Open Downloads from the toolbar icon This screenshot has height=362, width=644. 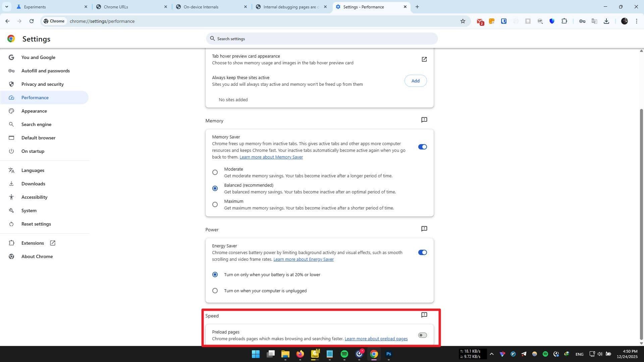(606, 21)
